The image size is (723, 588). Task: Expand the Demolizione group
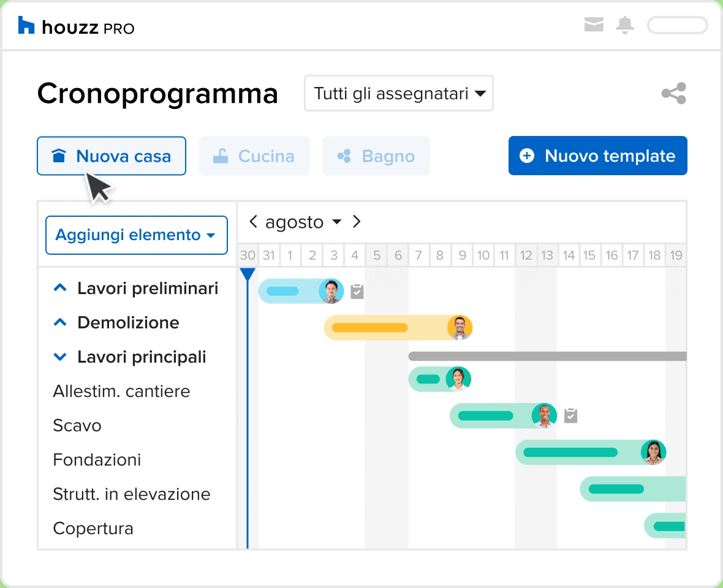(x=60, y=322)
